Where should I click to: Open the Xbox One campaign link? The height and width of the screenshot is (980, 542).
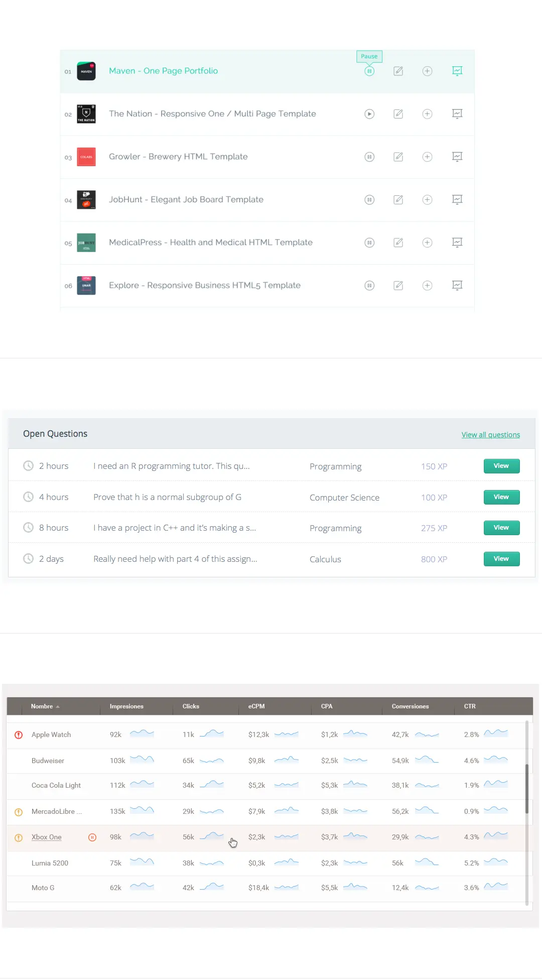(47, 837)
